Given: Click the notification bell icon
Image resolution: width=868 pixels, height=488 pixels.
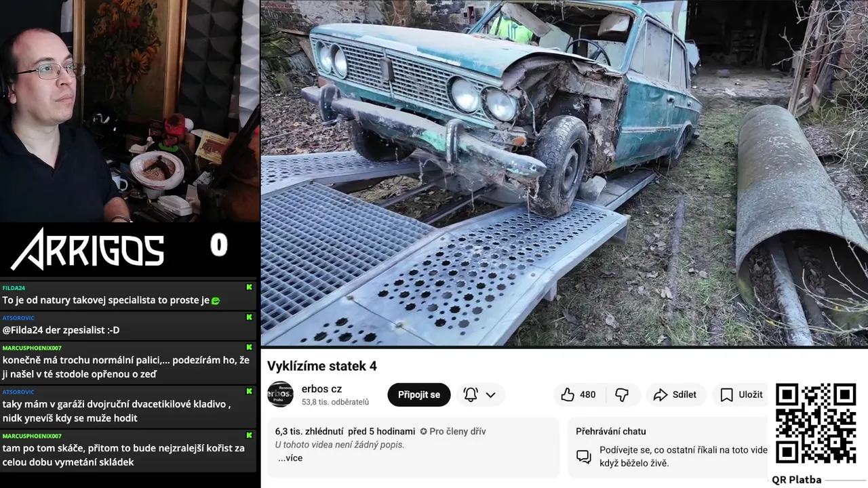Looking at the screenshot, I should (x=471, y=394).
